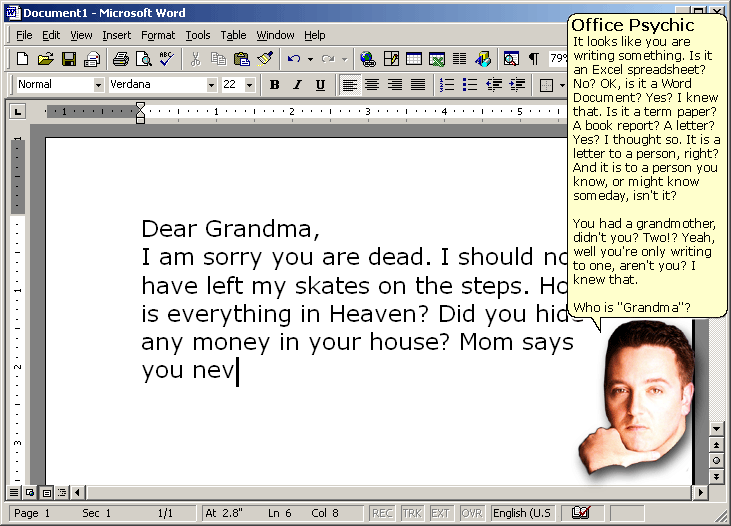Open the font size 22 dropdown
The image size is (731, 526).
(x=250, y=85)
